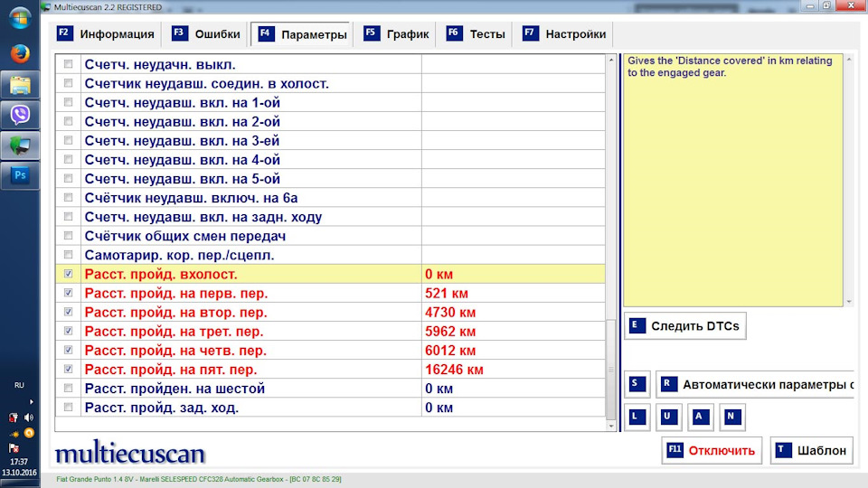Check Счетч. неудавш. вкл. на задн. ходу checkbox
This screenshot has height=488, width=868.
pos(68,216)
